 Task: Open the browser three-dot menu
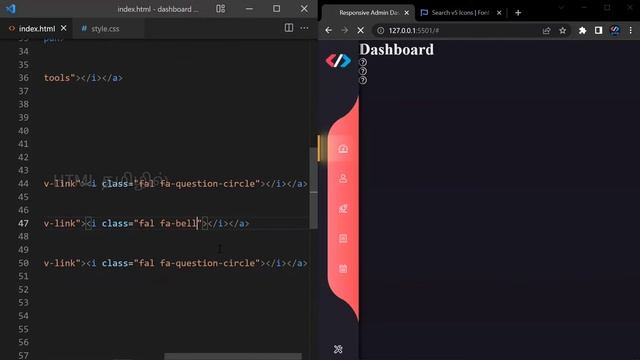[631, 30]
